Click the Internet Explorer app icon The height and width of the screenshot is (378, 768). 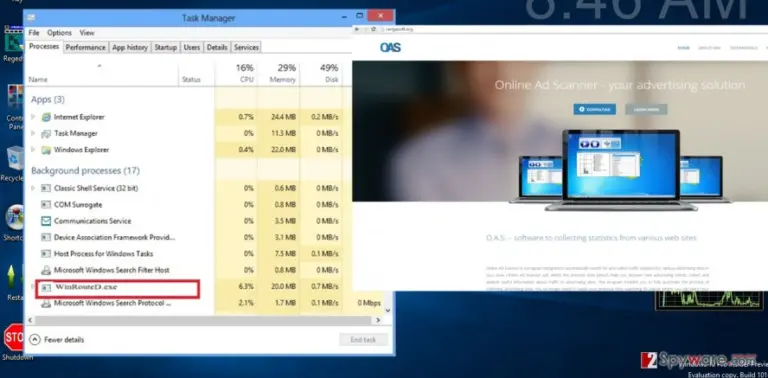click(46, 117)
